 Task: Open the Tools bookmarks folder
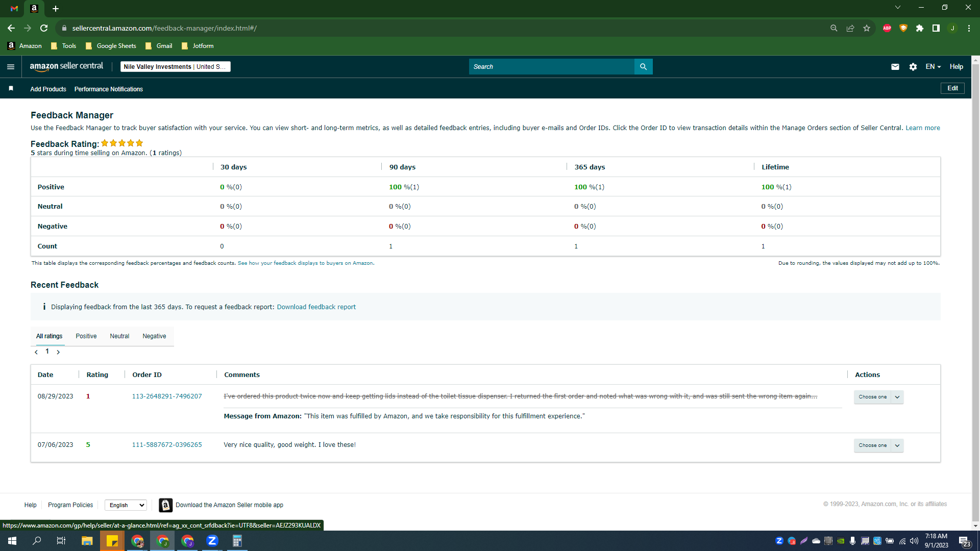(64, 46)
